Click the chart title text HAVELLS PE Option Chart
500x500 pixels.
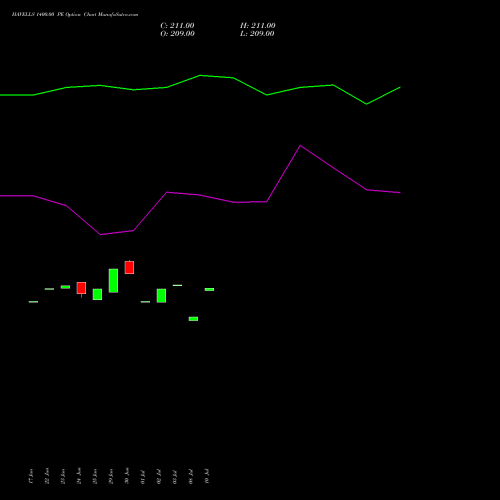point(75,15)
